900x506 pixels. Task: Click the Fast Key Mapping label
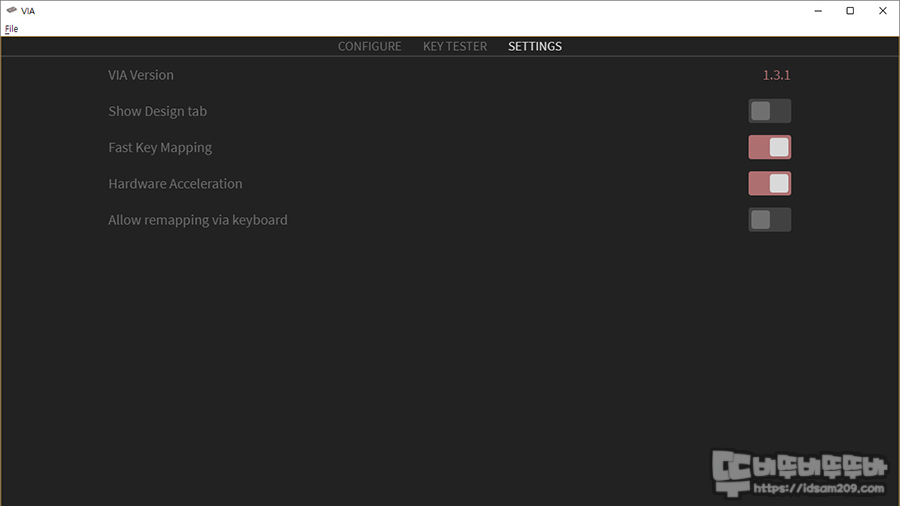[160, 148]
